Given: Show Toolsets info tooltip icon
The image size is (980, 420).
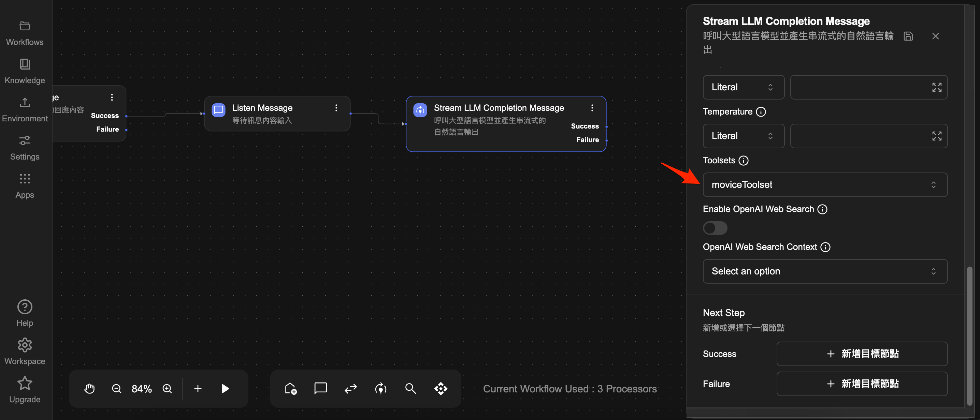Looking at the screenshot, I should 743,161.
